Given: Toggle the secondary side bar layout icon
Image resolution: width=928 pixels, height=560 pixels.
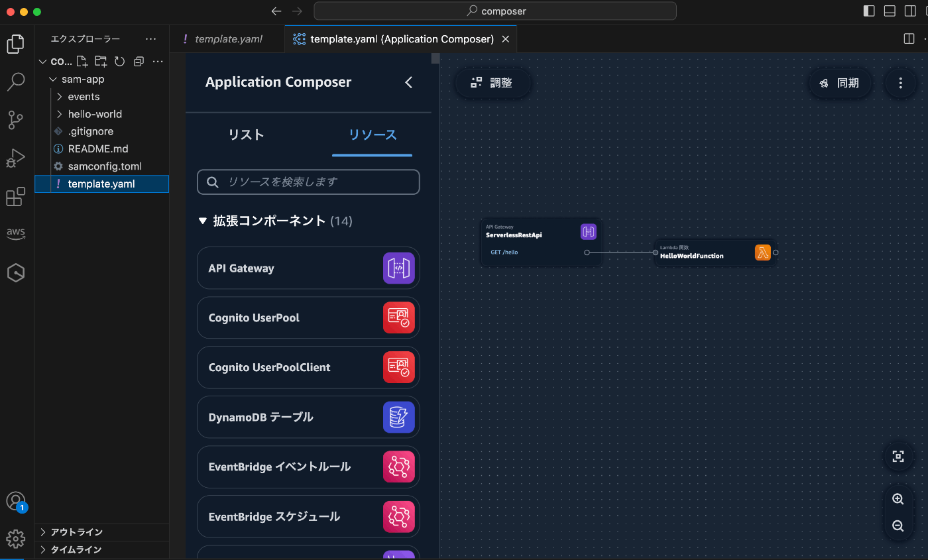Looking at the screenshot, I should (910, 11).
